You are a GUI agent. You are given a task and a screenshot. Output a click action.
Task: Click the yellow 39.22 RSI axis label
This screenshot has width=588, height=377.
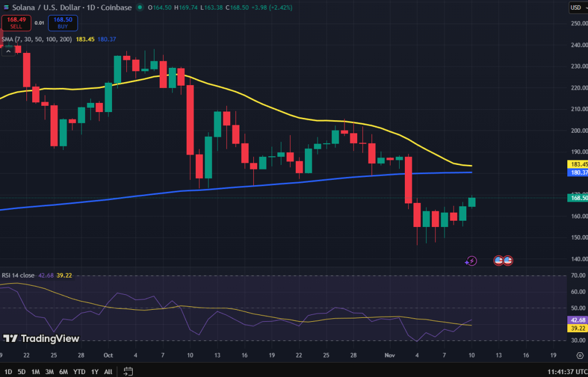tap(578, 328)
